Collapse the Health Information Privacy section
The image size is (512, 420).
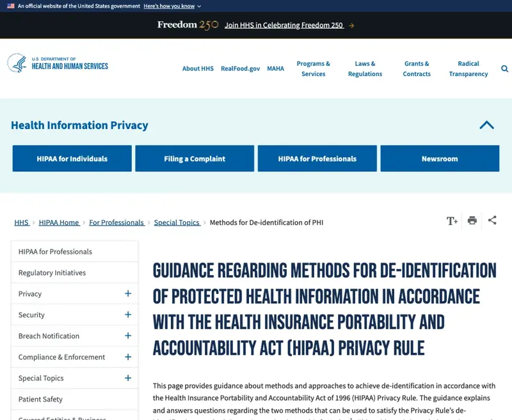486,125
